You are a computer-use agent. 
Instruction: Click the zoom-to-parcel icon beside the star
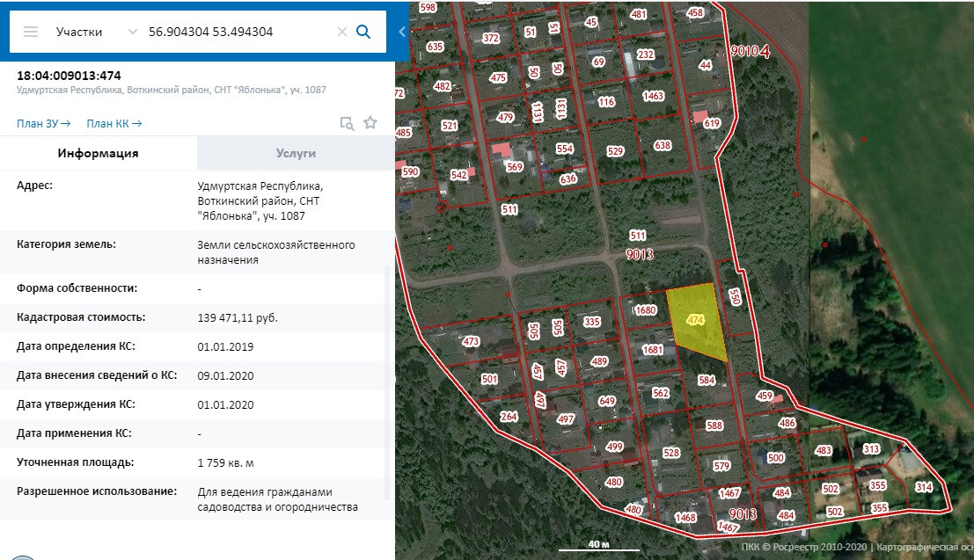[x=348, y=123]
